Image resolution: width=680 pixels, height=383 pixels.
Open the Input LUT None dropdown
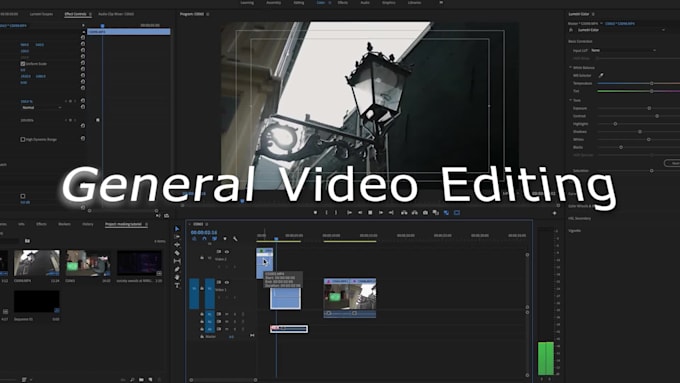click(623, 50)
